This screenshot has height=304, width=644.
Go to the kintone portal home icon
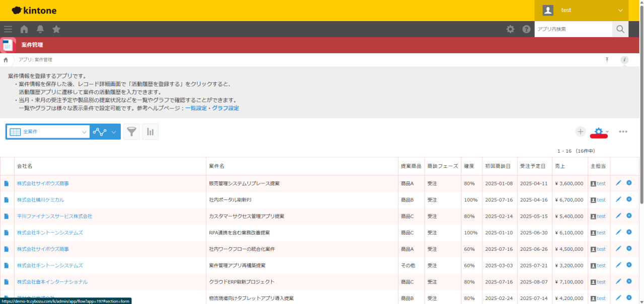tap(24, 29)
